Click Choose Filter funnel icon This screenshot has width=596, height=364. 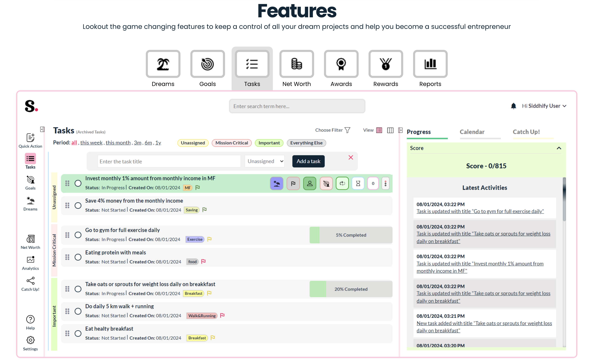pyautogui.click(x=347, y=130)
